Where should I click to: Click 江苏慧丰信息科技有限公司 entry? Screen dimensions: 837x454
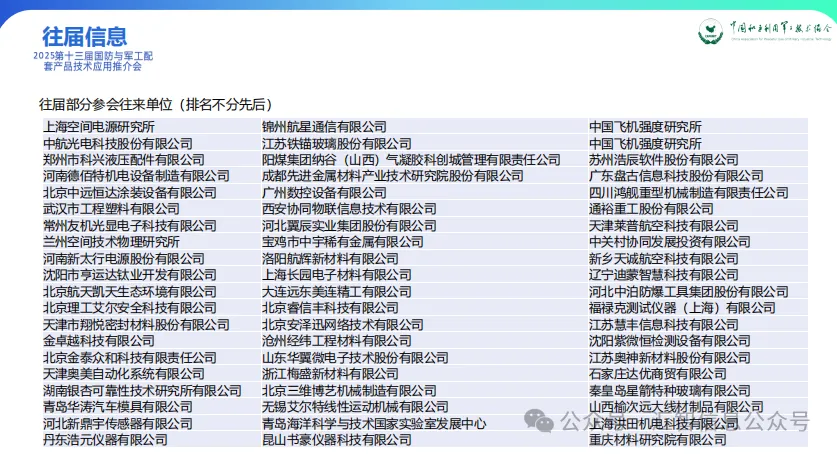[x=664, y=325]
